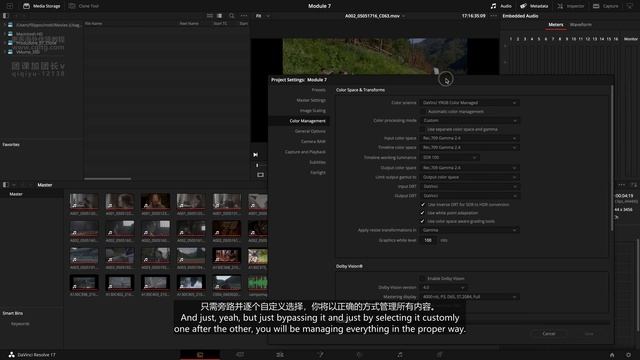This screenshot has height=360, width=640.
Task: Open viewer options three-dot menu
Action: [x=493, y=16]
